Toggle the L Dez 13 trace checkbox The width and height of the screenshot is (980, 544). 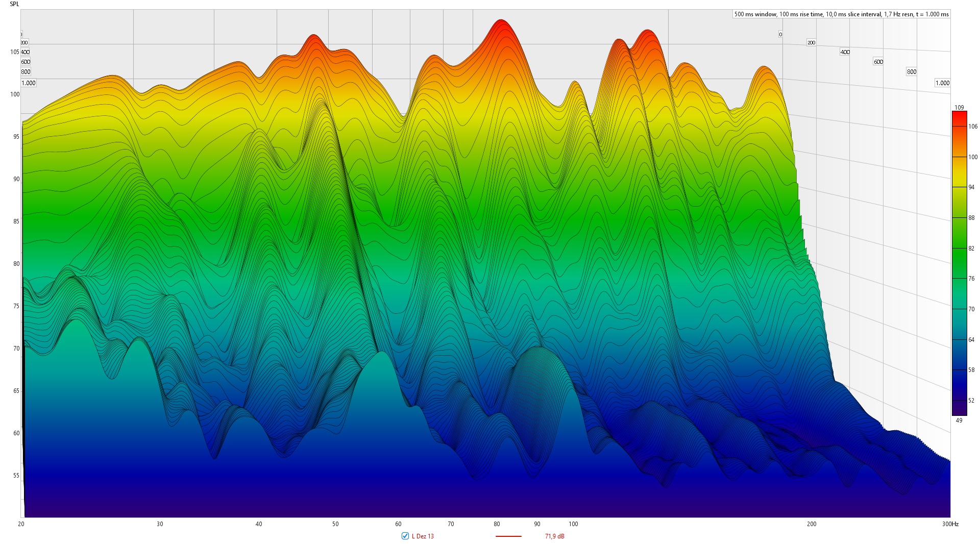405,536
